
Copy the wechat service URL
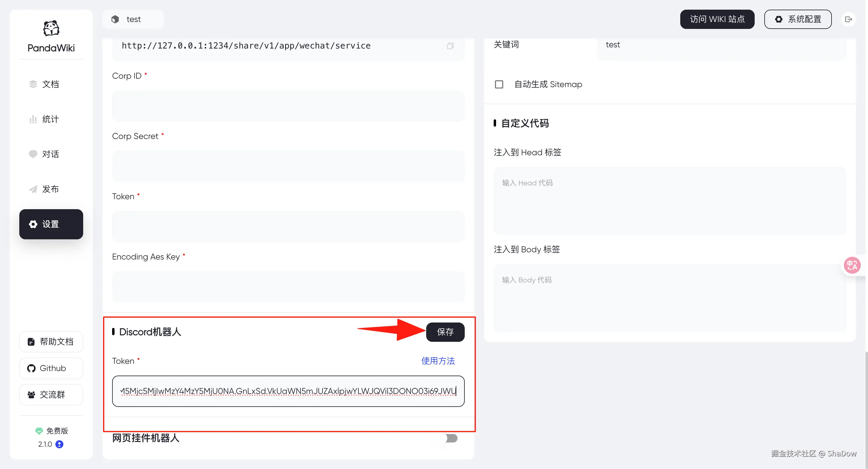(x=450, y=46)
